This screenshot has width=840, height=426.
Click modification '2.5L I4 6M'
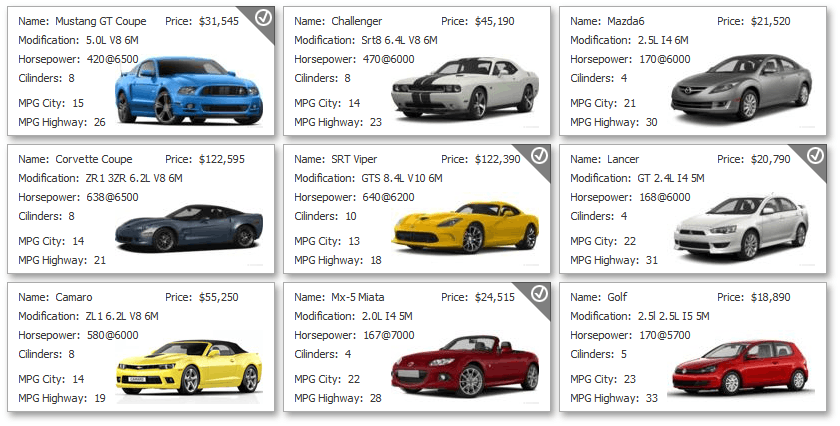[663, 40]
